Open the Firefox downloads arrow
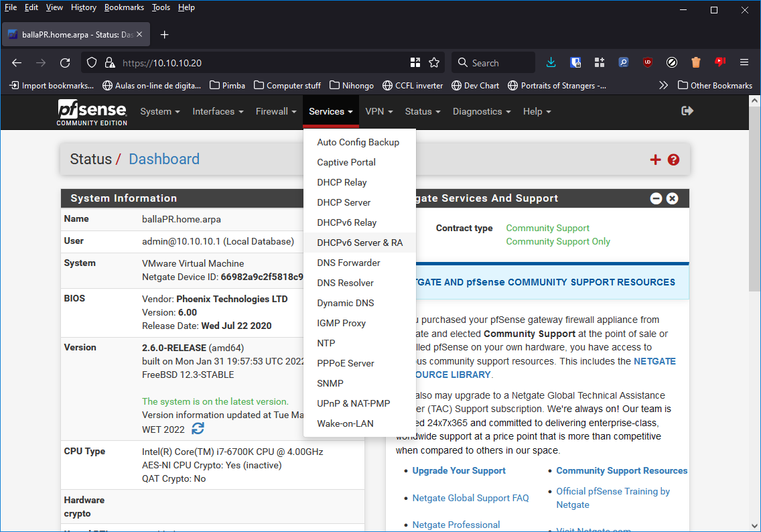Viewport: 761px width, 532px height. pyautogui.click(x=551, y=62)
